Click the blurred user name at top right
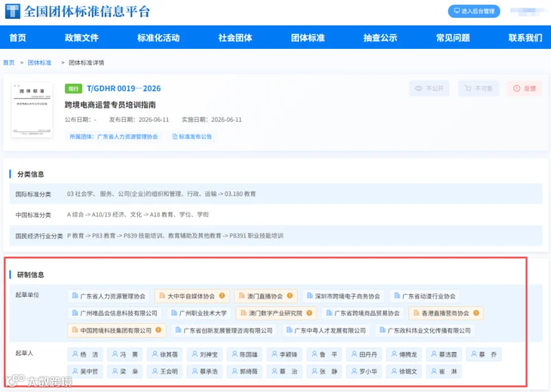 528,11
